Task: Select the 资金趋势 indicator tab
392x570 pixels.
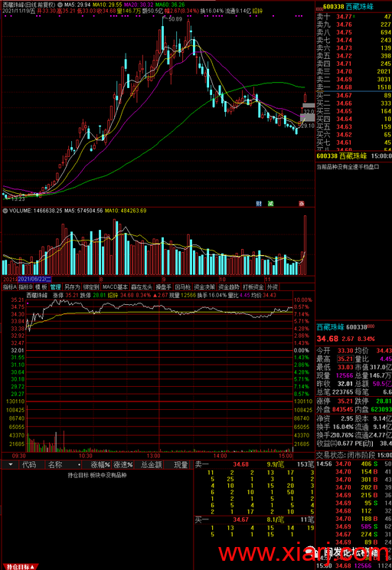Action: pos(229,287)
